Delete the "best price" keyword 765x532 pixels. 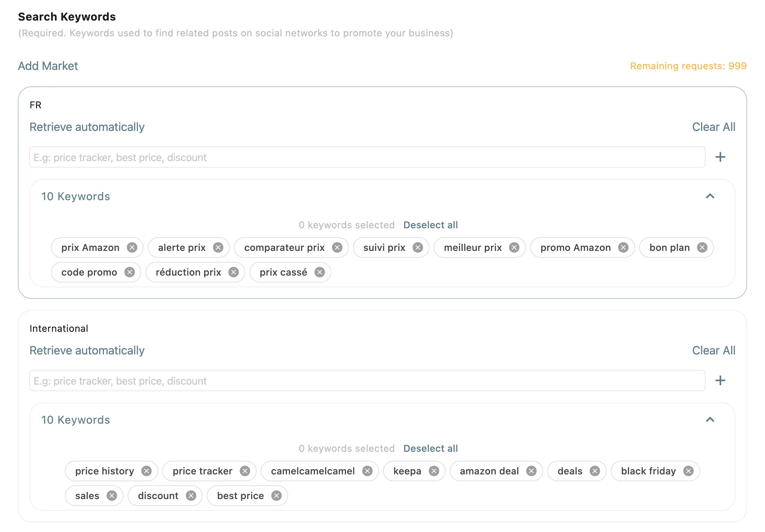pos(276,496)
